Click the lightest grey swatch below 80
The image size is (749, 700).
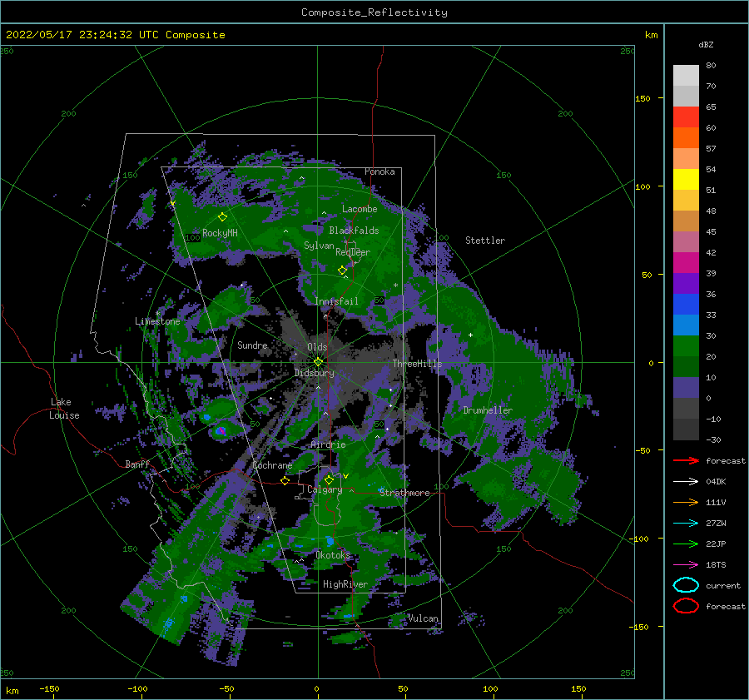[686, 76]
